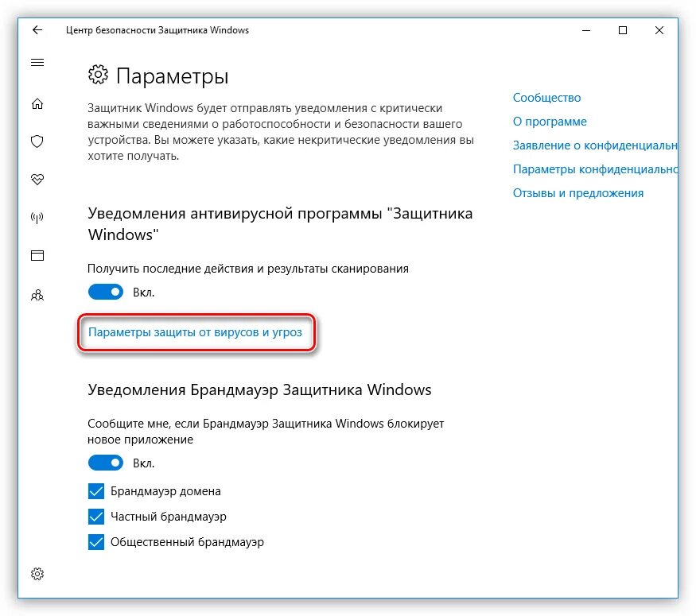
Task: Open Settings gear icon in sidebar
Action: point(37,573)
